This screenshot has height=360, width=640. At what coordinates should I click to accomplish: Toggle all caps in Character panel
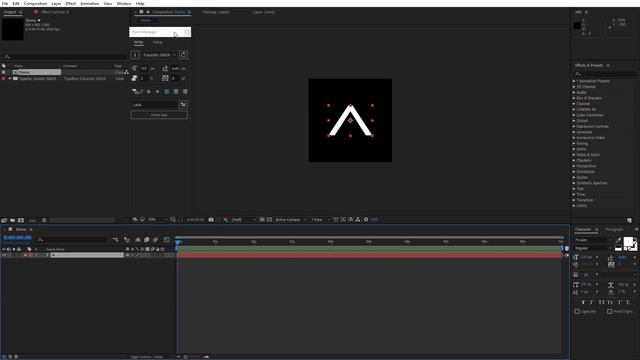coord(601,302)
